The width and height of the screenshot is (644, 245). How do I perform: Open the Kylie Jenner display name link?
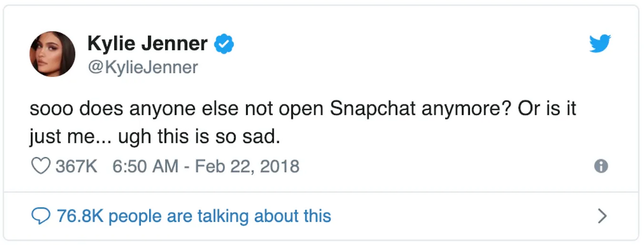[x=147, y=44]
